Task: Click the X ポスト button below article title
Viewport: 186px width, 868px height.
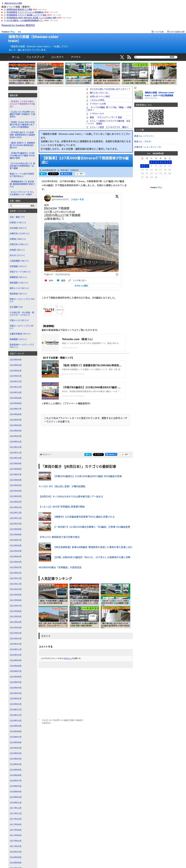Action: 53,174
